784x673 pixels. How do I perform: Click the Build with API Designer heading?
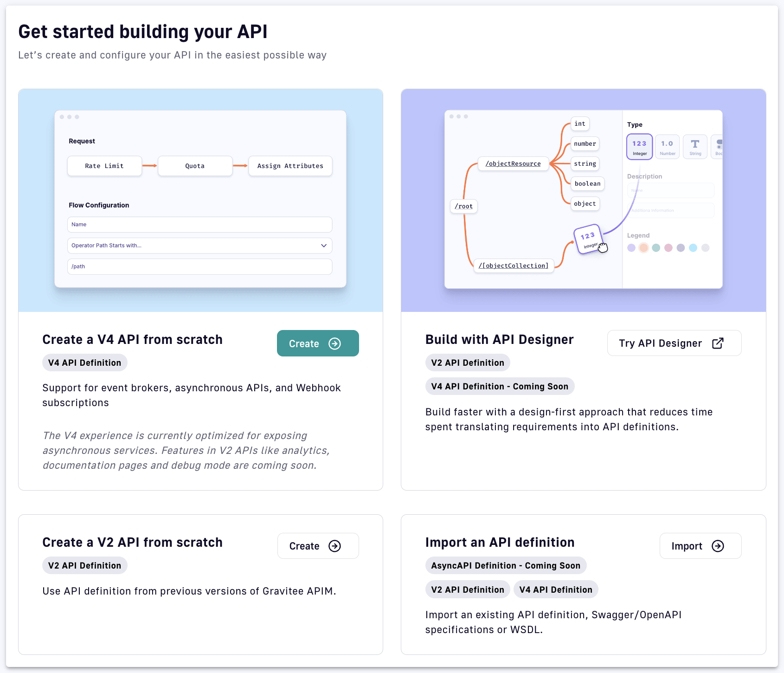tap(499, 339)
